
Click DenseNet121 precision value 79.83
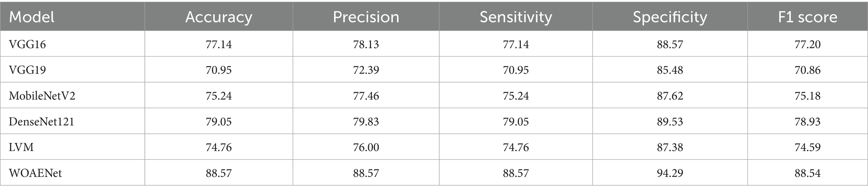(x=366, y=121)
